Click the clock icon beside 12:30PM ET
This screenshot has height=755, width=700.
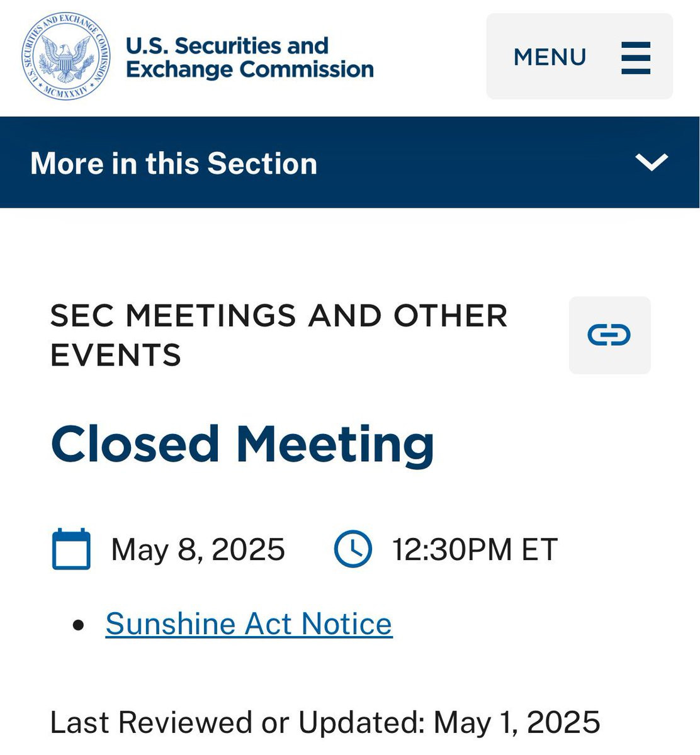coord(353,549)
